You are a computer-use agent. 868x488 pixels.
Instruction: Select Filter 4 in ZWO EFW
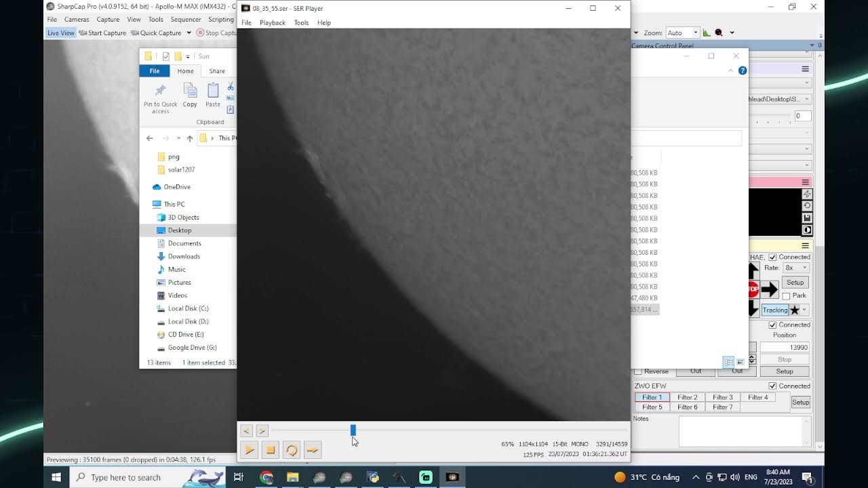coord(757,397)
